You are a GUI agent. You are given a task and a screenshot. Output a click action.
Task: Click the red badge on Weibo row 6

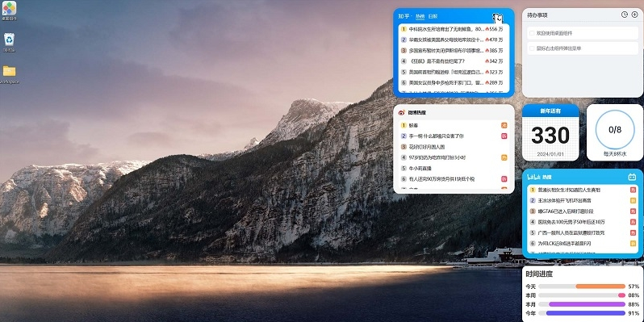click(504, 179)
